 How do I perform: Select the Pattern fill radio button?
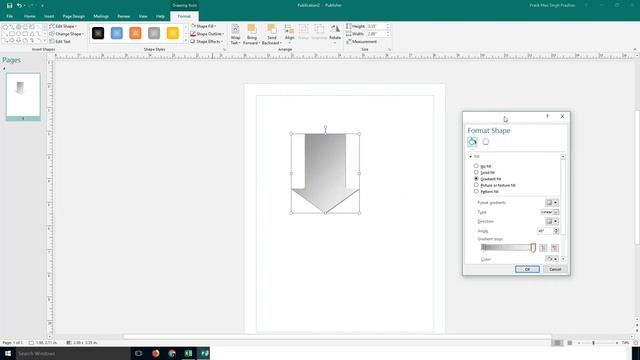point(476,191)
